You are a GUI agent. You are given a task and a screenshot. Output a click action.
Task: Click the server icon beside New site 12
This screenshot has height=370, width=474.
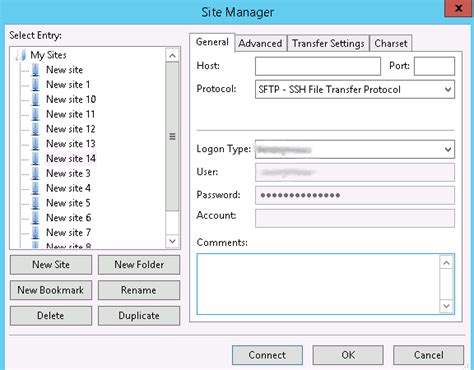coord(35,129)
